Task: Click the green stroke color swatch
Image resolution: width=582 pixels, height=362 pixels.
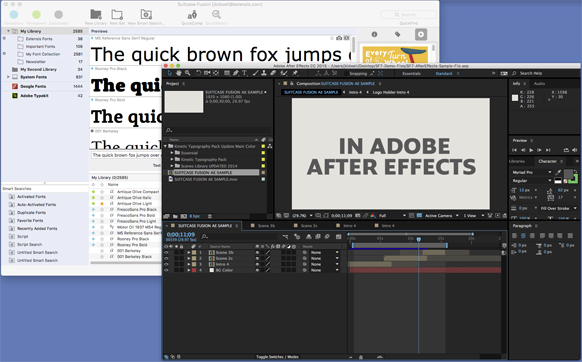Action: click(x=575, y=179)
